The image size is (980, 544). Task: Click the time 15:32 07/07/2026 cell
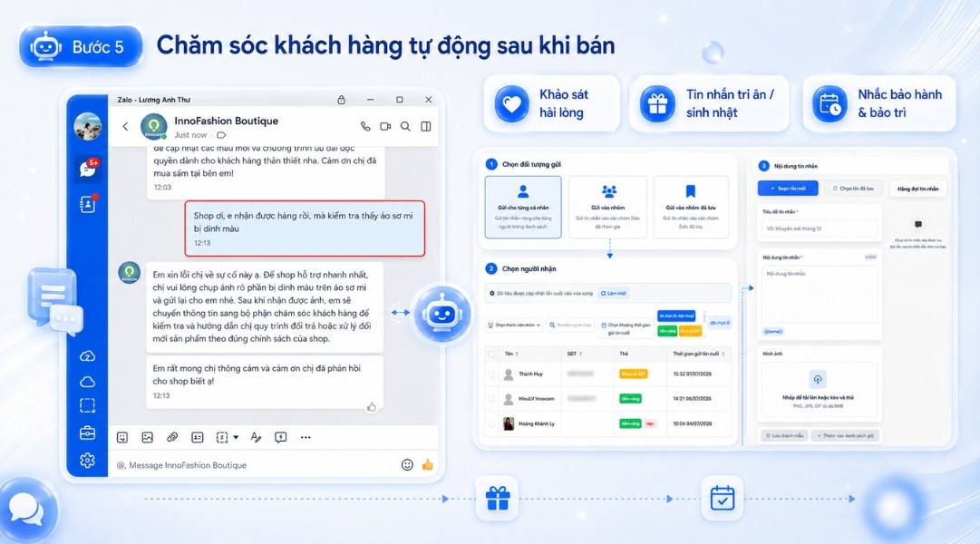tap(692, 374)
